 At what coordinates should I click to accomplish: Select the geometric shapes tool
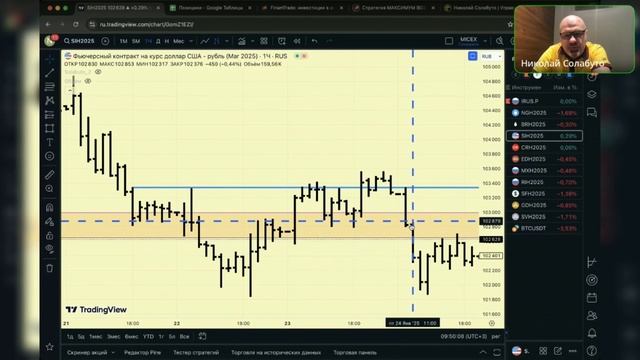(x=50, y=128)
